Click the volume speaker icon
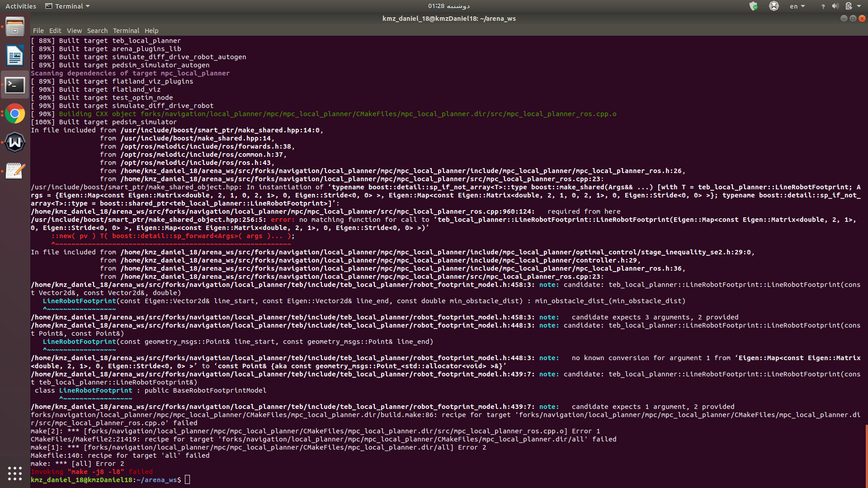 point(835,6)
